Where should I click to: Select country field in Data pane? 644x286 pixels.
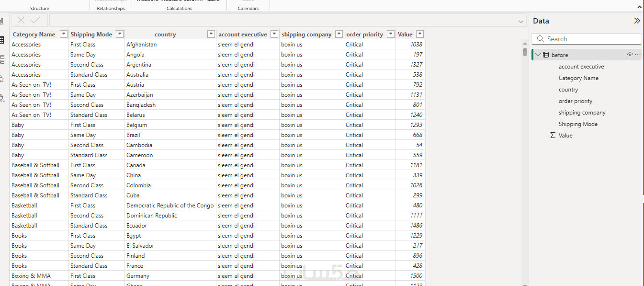pos(568,90)
